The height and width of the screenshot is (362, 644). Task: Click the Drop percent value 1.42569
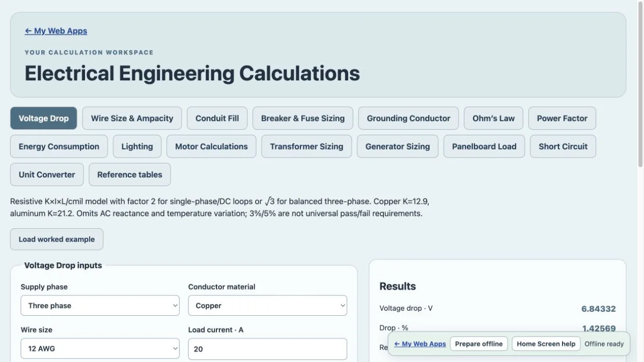point(599,328)
